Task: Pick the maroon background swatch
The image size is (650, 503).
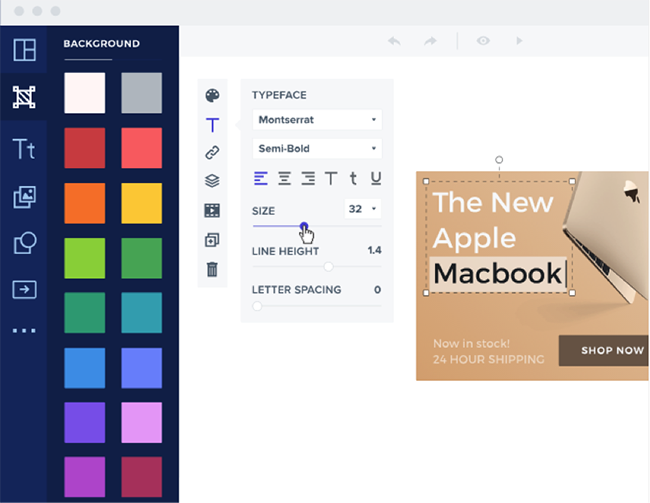Action: 141,477
